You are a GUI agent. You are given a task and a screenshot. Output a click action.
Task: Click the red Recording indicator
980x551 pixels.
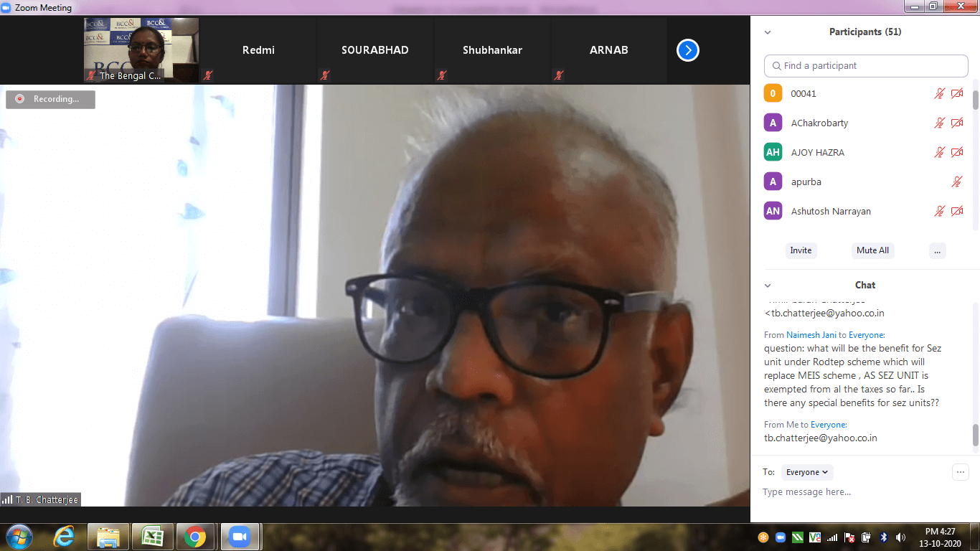pos(19,99)
